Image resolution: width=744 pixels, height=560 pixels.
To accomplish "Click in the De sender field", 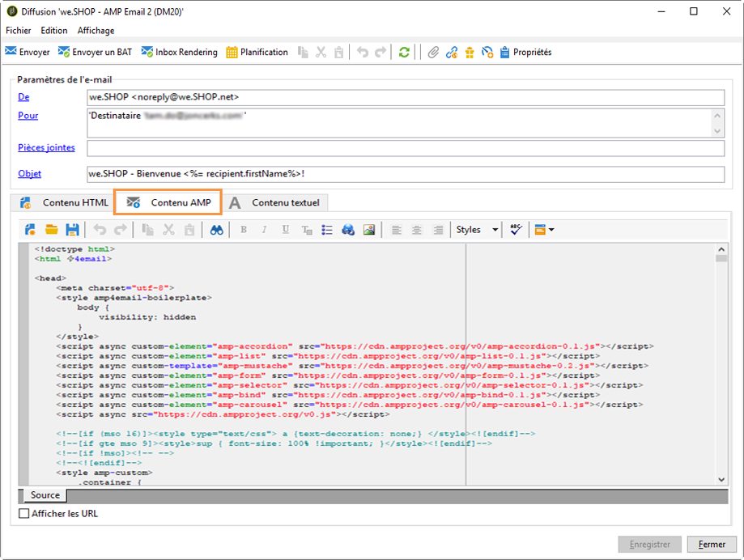I will click(406, 97).
